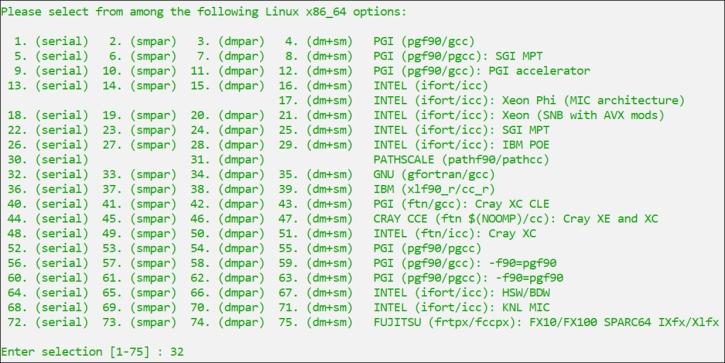Click option 50 dmpar INTEL Cray XC
This screenshot has height=363, width=725.
coord(227,234)
